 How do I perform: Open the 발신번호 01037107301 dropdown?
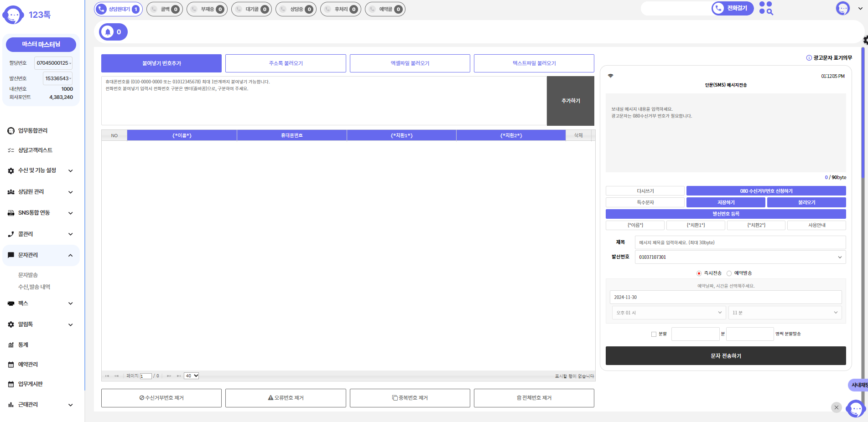click(740, 257)
